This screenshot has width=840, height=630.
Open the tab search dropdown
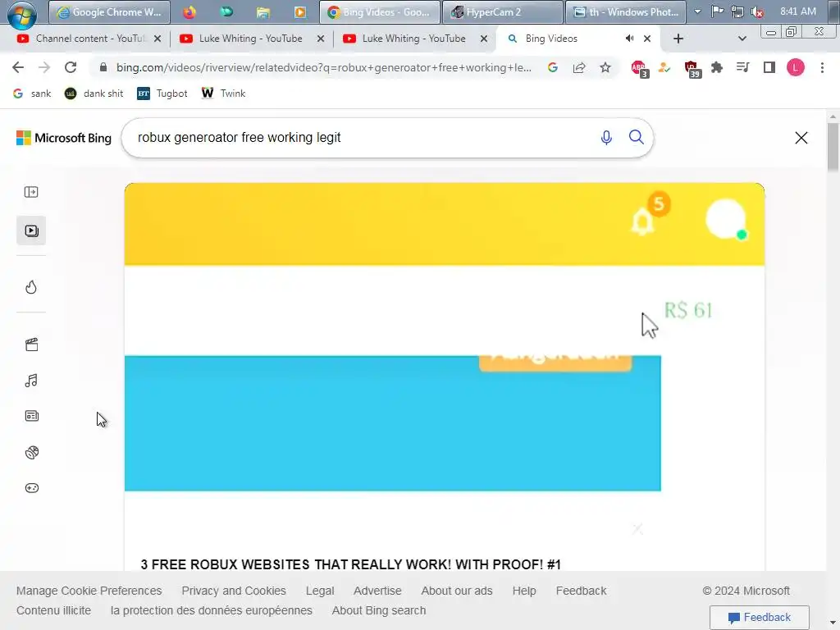742,39
